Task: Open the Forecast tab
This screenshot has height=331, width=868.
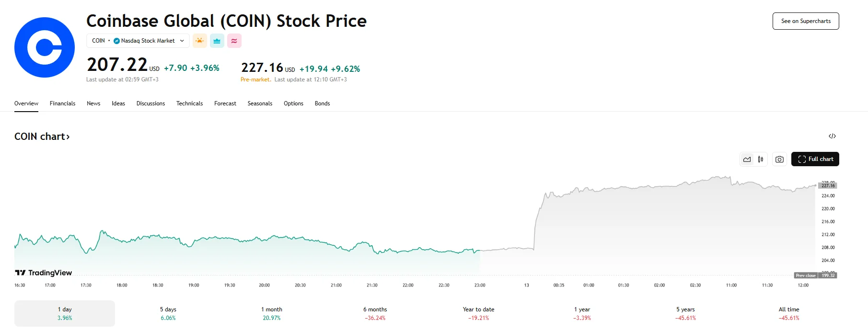Action: click(x=225, y=103)
